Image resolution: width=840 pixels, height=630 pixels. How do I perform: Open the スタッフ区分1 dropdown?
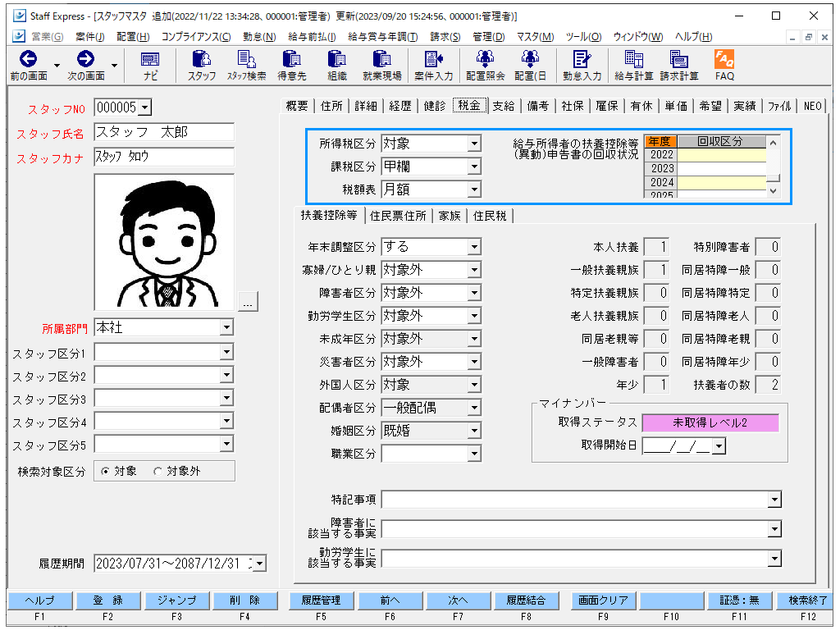(x=226, y=352)
